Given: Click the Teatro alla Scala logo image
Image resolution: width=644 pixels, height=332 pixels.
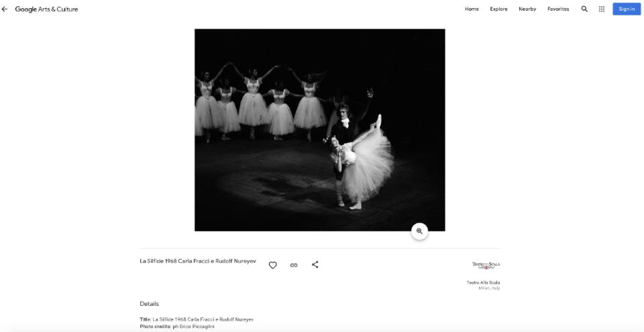Looking at the screenshot, I should point(486,265).
